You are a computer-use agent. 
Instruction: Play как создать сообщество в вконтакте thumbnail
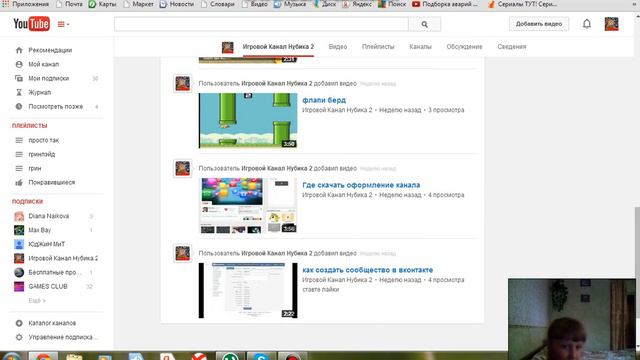tap(248, 290)
